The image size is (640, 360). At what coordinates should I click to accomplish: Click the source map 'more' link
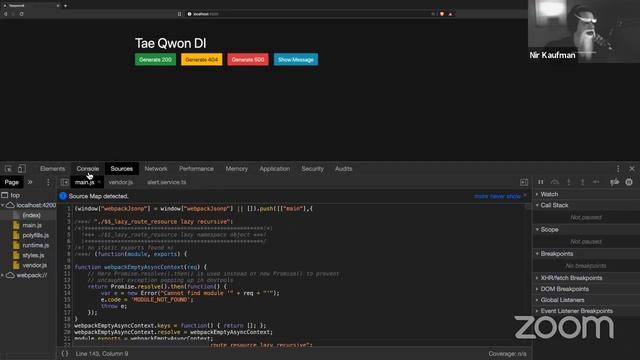(x=481, y=196)
